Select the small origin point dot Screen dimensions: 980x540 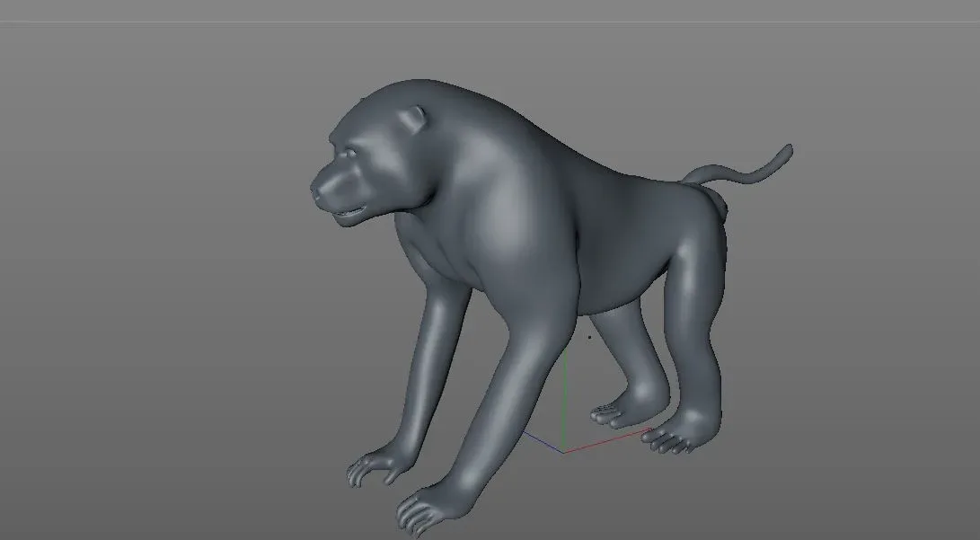589,336
